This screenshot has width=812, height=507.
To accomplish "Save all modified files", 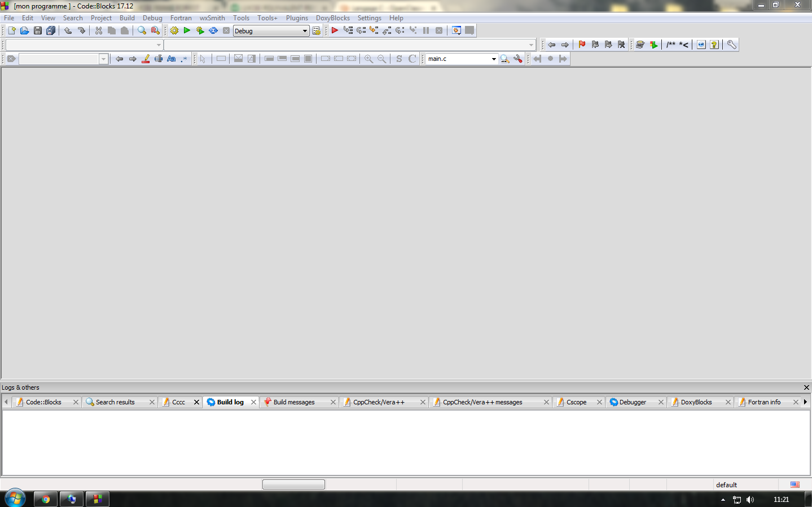I will tap(51, 30).
